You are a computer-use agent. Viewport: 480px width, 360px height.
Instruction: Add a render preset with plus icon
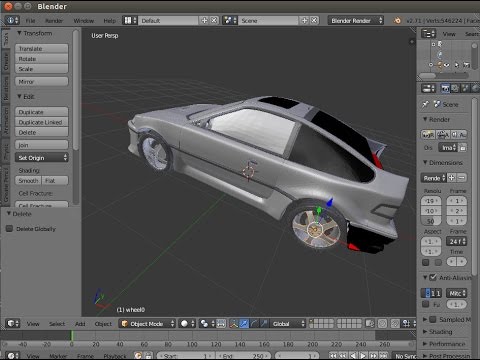pos(452,178)
